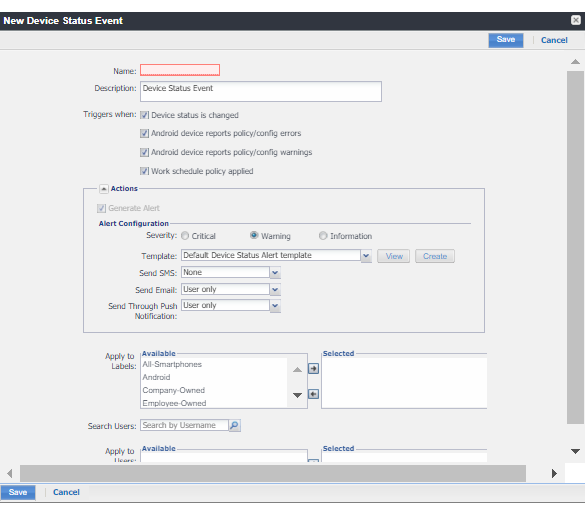Click the search users magnifier icon
The image size is (585, 516).
234,425
